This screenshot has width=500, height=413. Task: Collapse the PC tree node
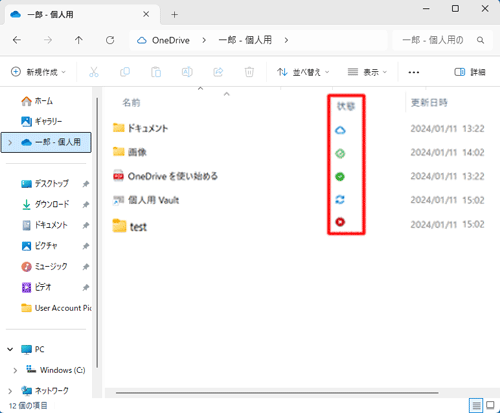click(10, 349)
